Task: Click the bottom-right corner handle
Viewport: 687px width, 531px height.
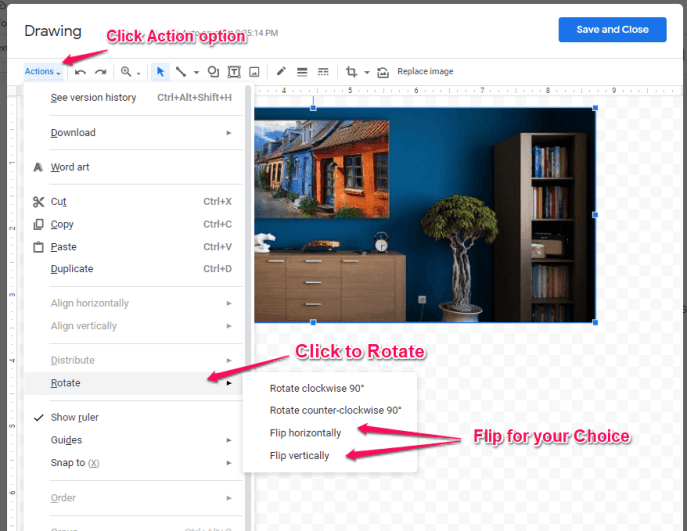Action: pos(595,322)
